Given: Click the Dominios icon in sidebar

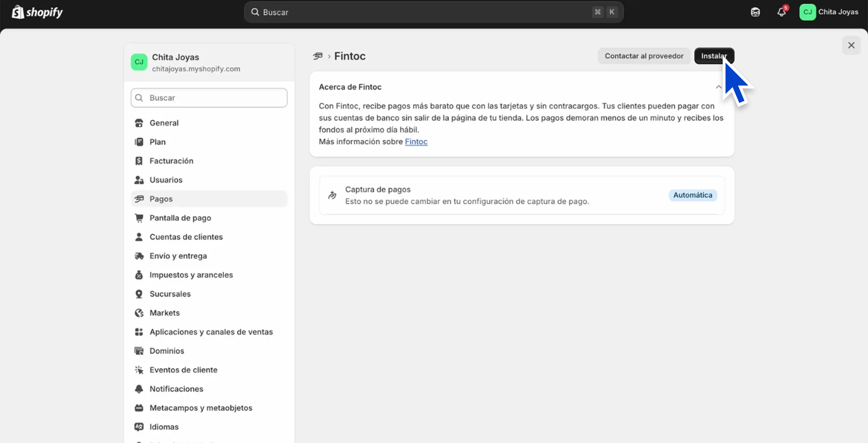Looking at the screenshot, I should (139, 351).
